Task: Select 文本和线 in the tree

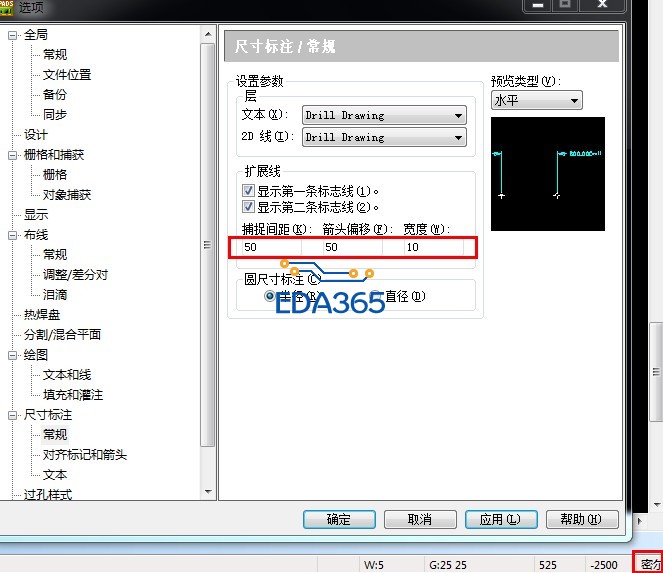Action: click(67, 375)
